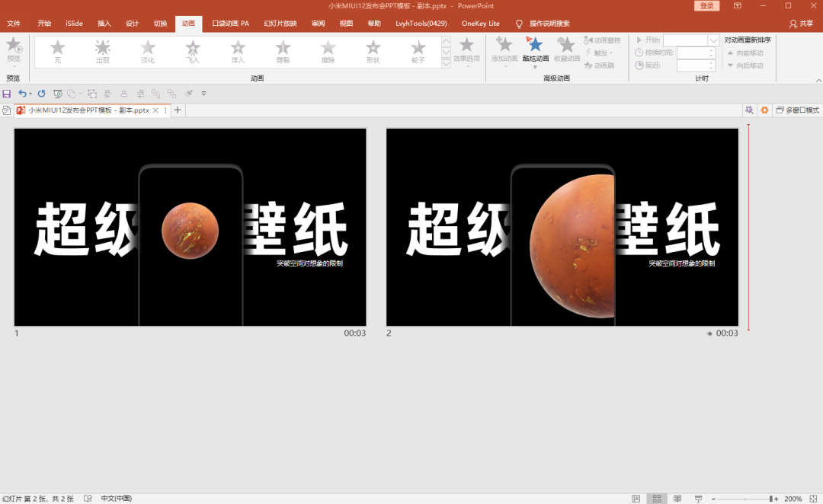823x504 pixels.
Task: Open the LvyhTools(0429) tab
Action: [421, 24]
